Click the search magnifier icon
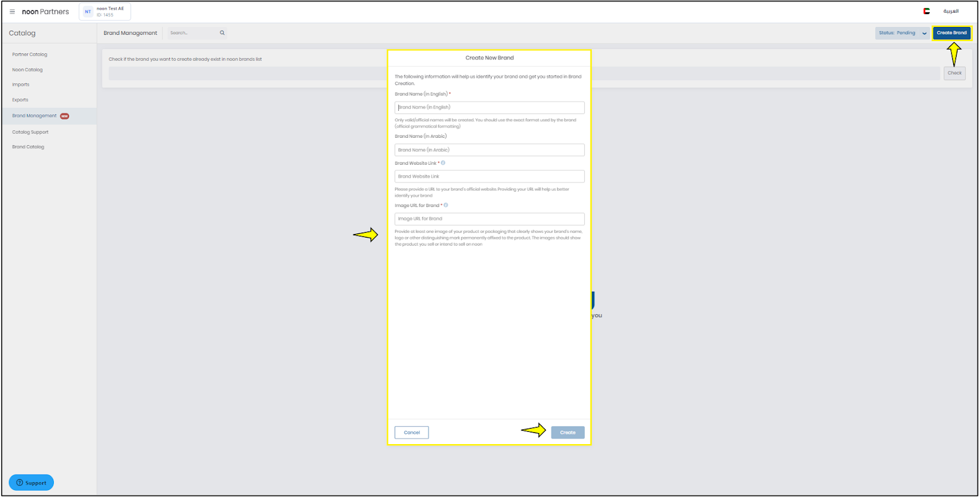980x498 pixels. coord(222,33)
